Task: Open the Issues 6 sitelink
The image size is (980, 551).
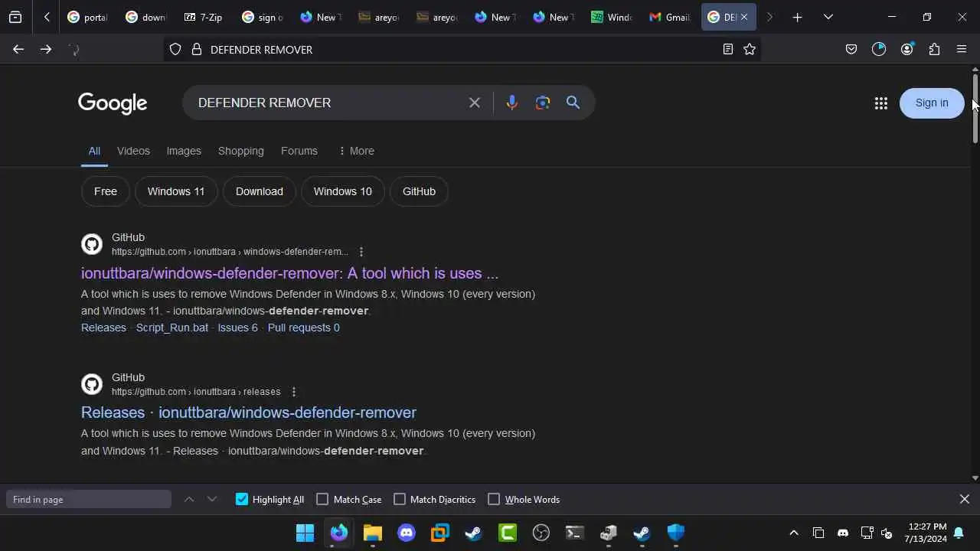Action: 237,328
